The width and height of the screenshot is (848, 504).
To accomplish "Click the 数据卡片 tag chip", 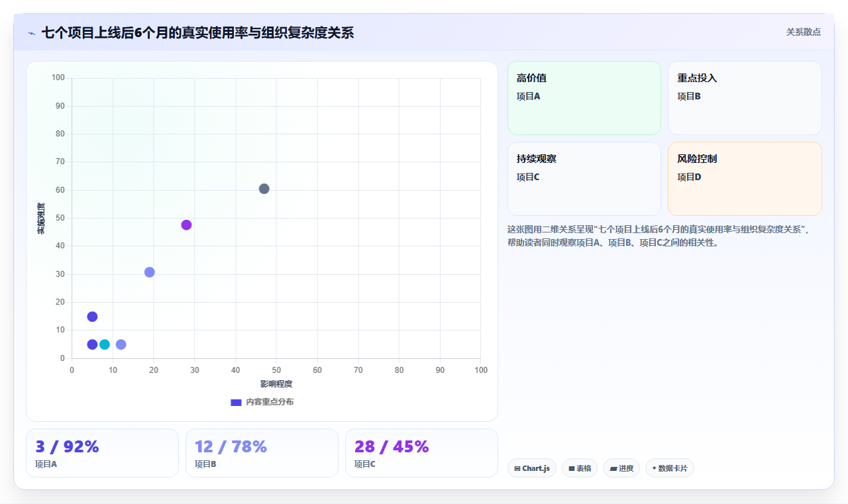I will [669, 468].
